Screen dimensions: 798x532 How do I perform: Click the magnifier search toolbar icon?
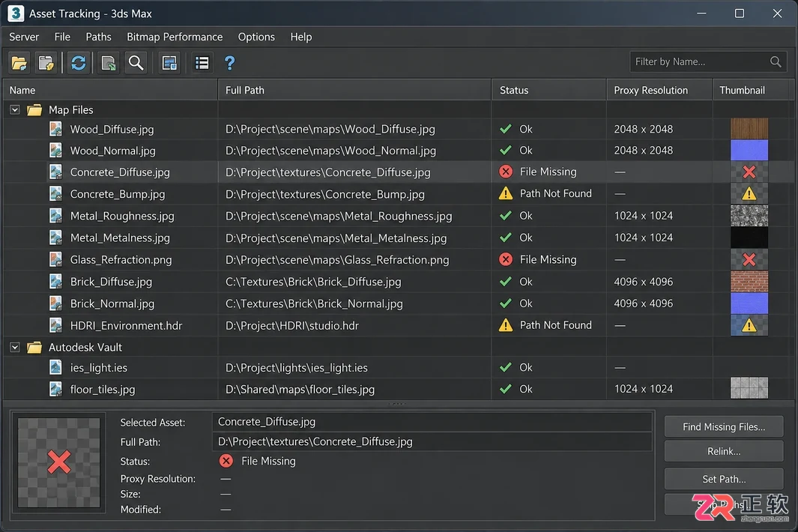pyautogui.click(x=136, y=63)
